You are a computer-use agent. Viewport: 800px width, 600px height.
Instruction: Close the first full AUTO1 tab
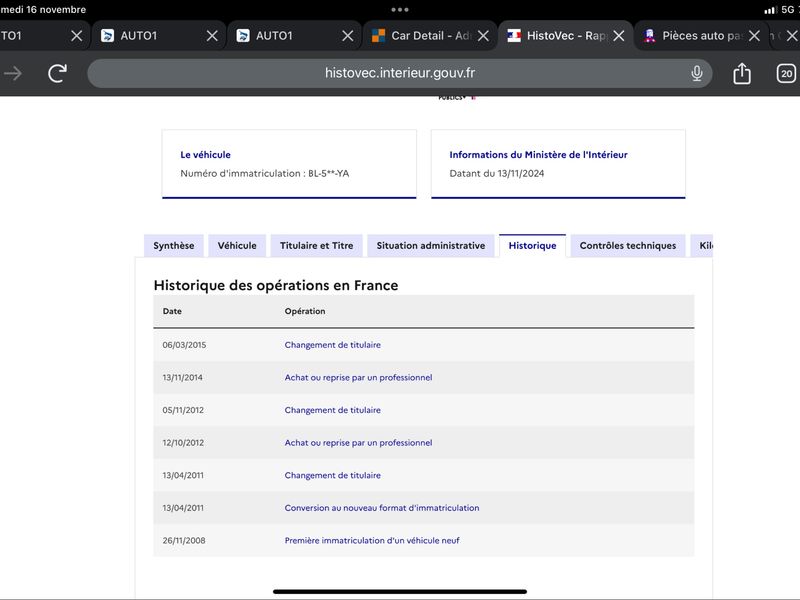212,36
